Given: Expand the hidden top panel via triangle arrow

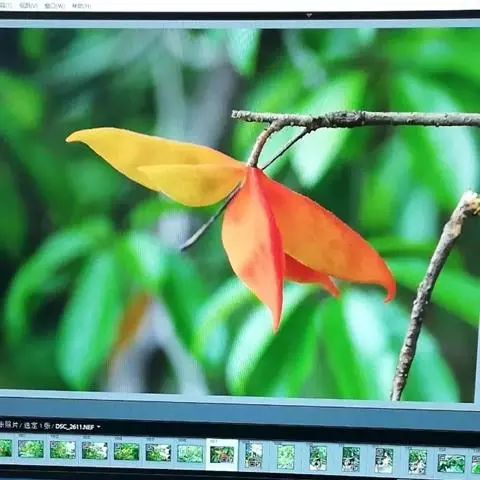Looking at the screenshot, I should (309, 15).
